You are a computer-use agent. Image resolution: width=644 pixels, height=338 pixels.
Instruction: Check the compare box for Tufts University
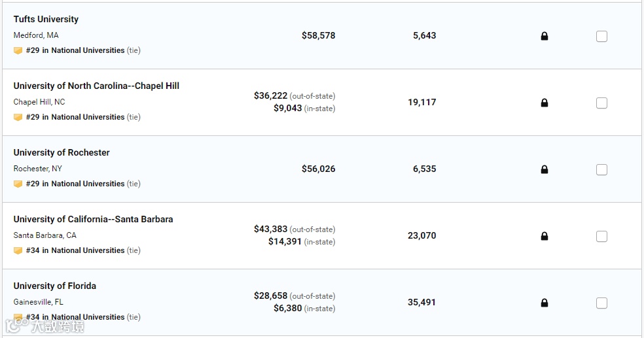601,37
